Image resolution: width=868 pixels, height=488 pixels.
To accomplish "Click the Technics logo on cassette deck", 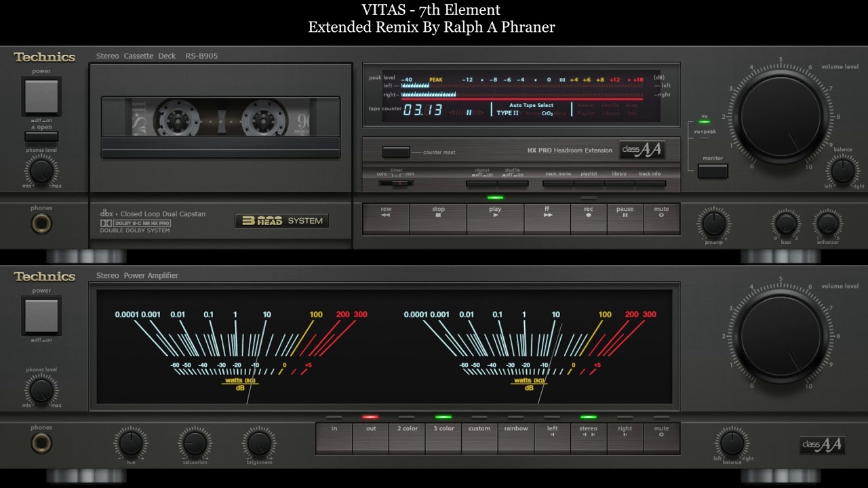I will coord(45,57).
